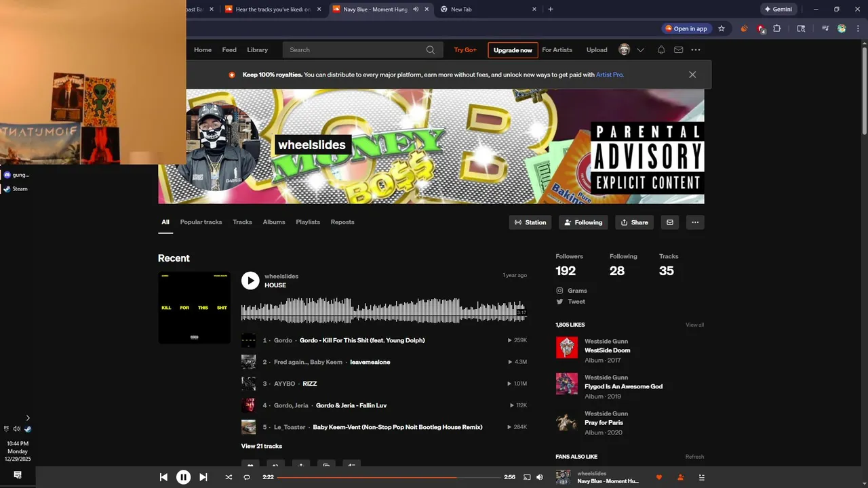This screenshot has height=488, width=868.
Task: Open Pray for Paris album
Action: 604,422
